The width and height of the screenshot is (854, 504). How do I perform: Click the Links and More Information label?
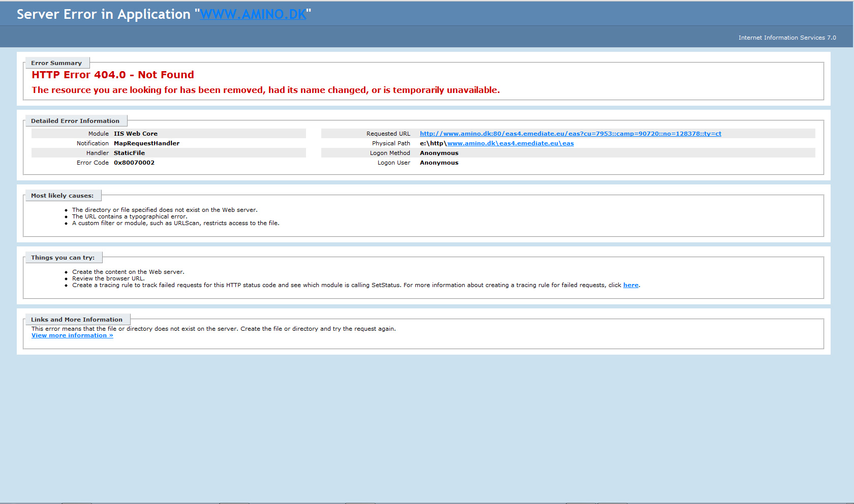(x=77, y=320)
